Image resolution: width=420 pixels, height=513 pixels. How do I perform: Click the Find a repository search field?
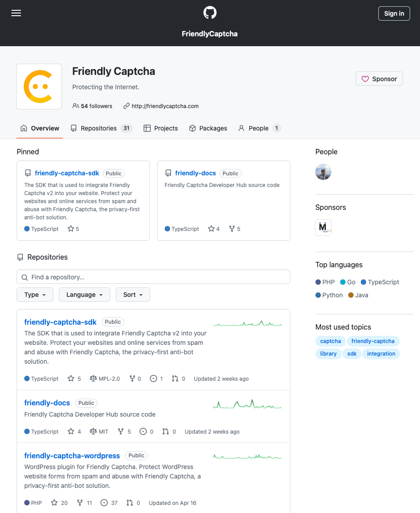click(x=153, y=277)
